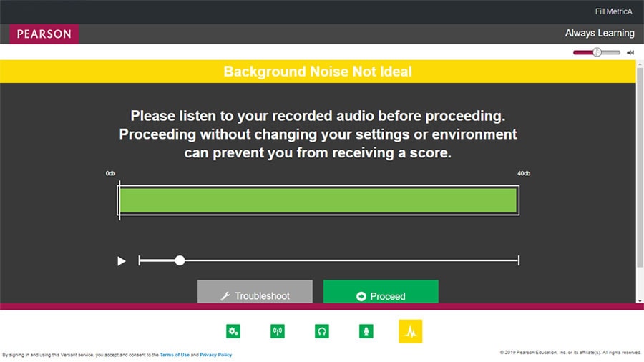Viewport: 644px width, 362px height.
Task: Open the Privacy Policy link
Action: click(x=215, y=355)
